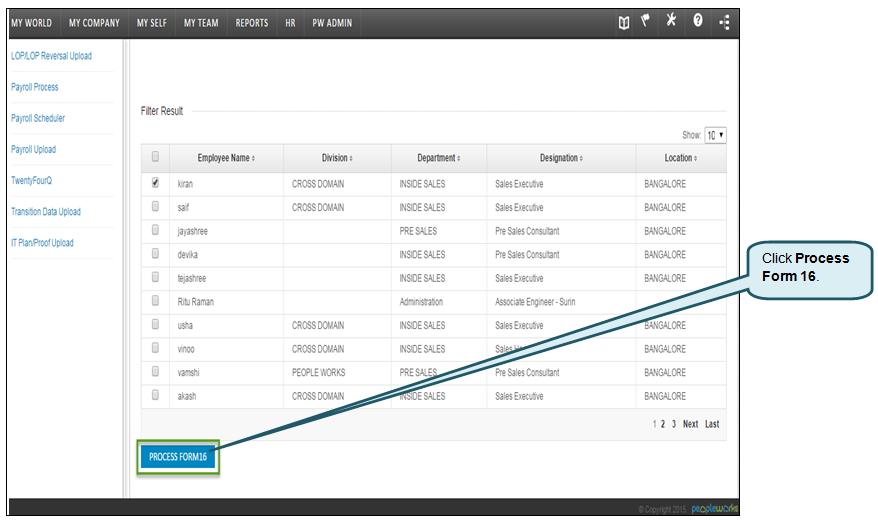878x523 pixels.
Task: Open the Show entries dropdown
Action: (715, 135)
